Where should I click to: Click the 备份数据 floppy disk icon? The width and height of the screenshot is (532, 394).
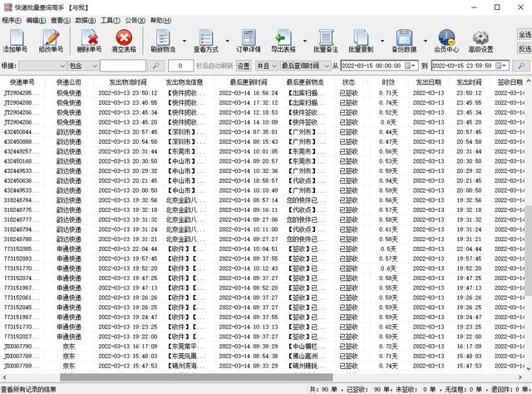coord(404,39)
